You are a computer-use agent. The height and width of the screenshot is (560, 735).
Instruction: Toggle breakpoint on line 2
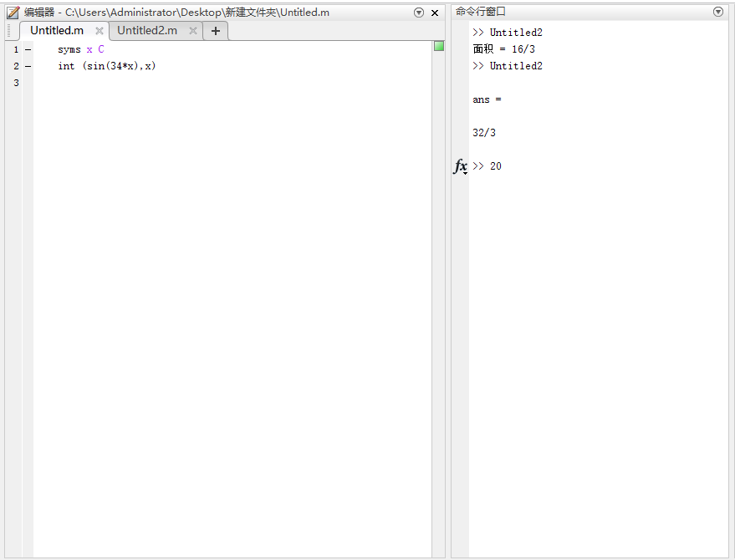point(28,66)
